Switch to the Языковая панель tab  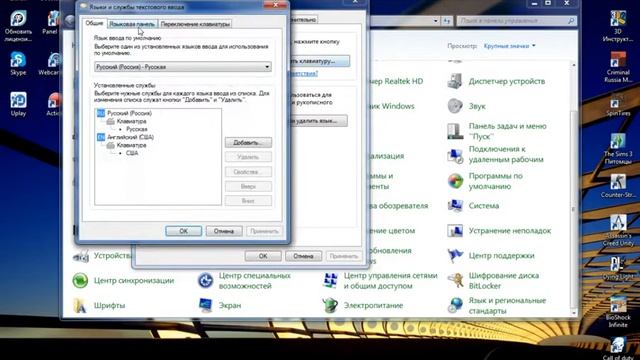pos(132,24)
